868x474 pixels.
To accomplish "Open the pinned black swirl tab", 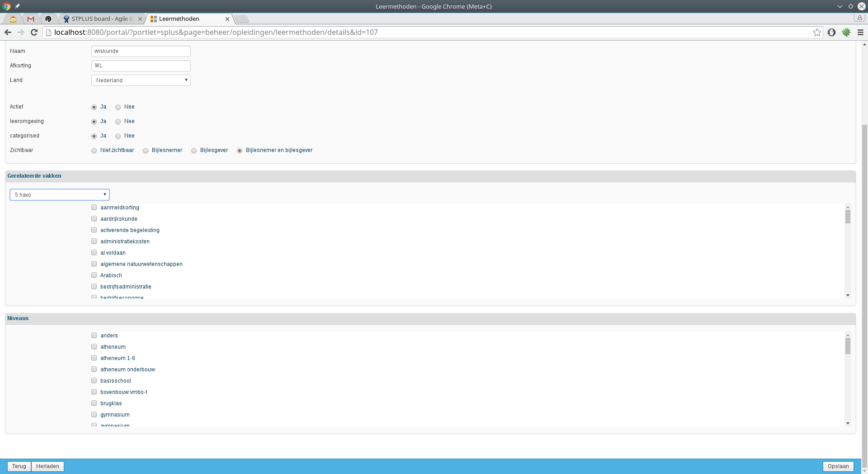I will point(48,19).
